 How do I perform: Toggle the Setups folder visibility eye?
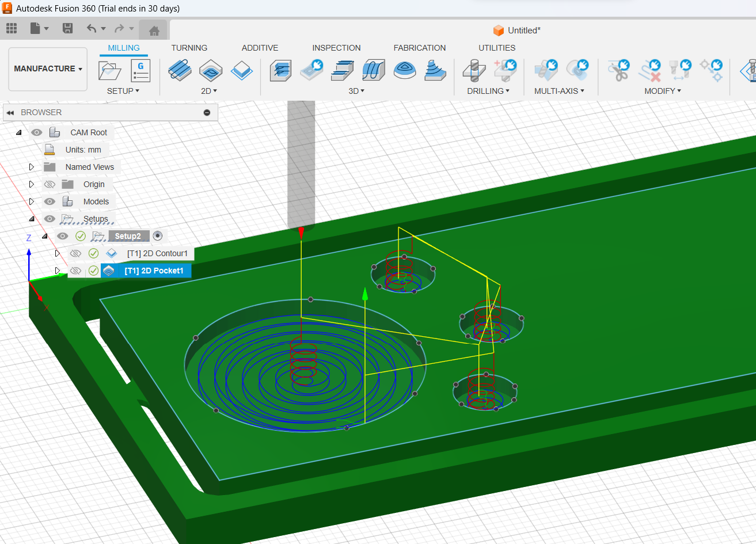click(50, 219)
